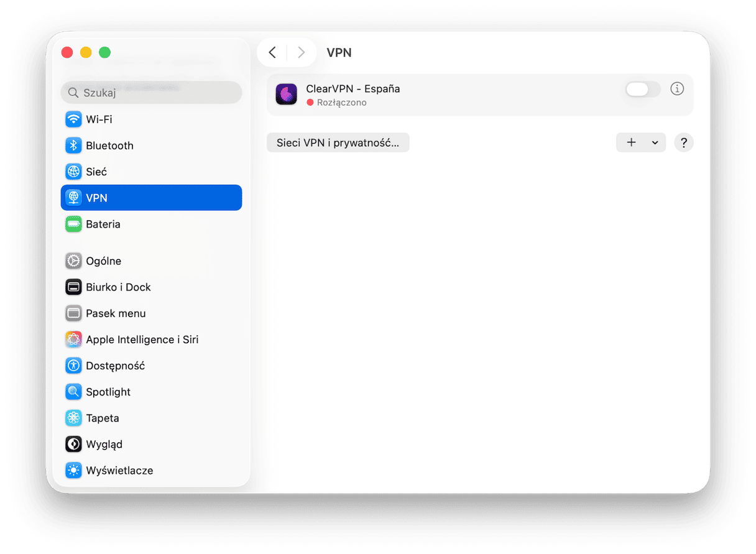Open the Bateria settings pane
The width and height of the screenshot is (756, 554).
point(103,224)
